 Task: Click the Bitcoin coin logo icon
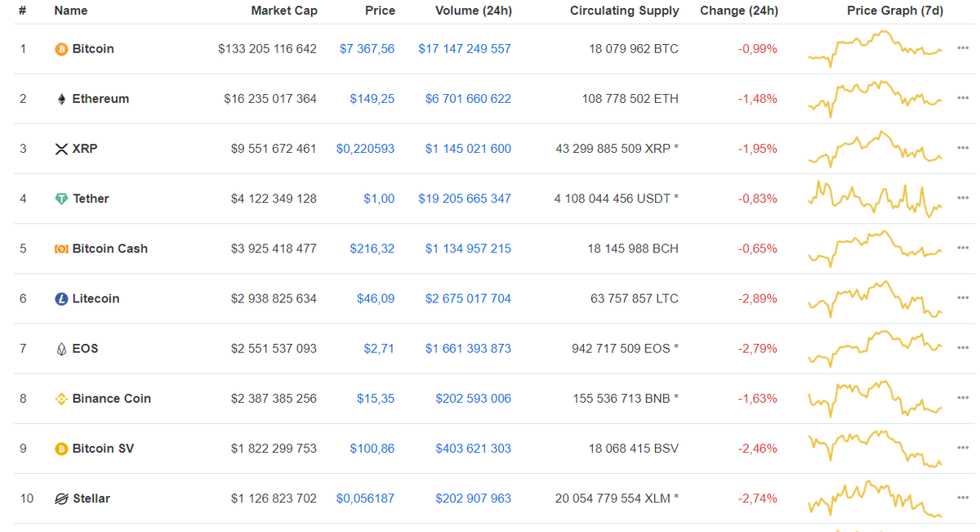click(x=61, y=49)
